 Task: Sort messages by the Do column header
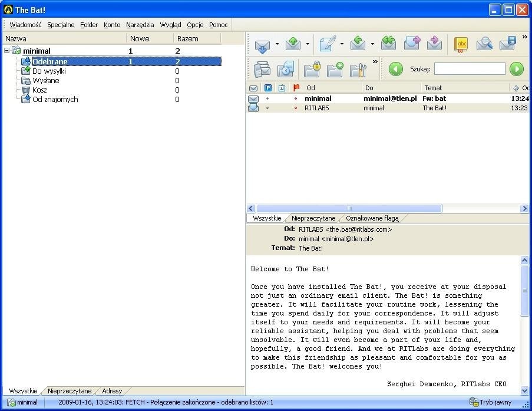(x=392, y=88)
